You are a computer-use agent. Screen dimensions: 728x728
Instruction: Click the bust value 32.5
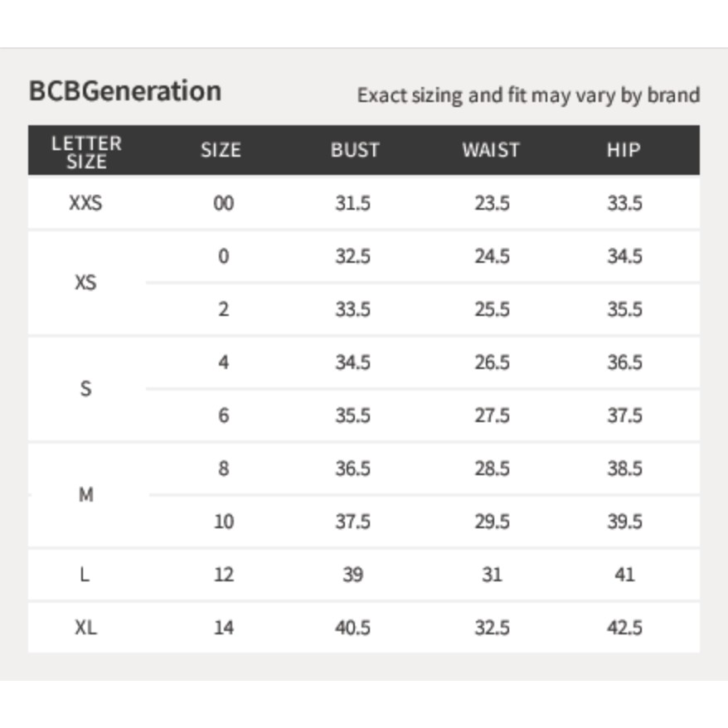353,256
